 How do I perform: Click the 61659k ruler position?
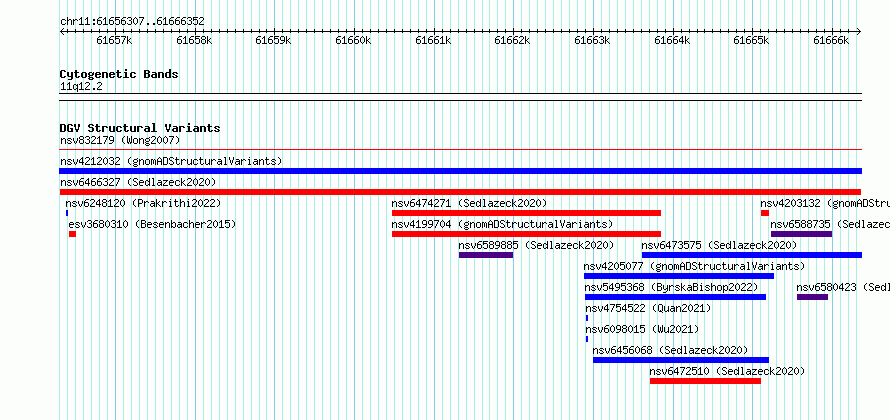coord(273,40)
